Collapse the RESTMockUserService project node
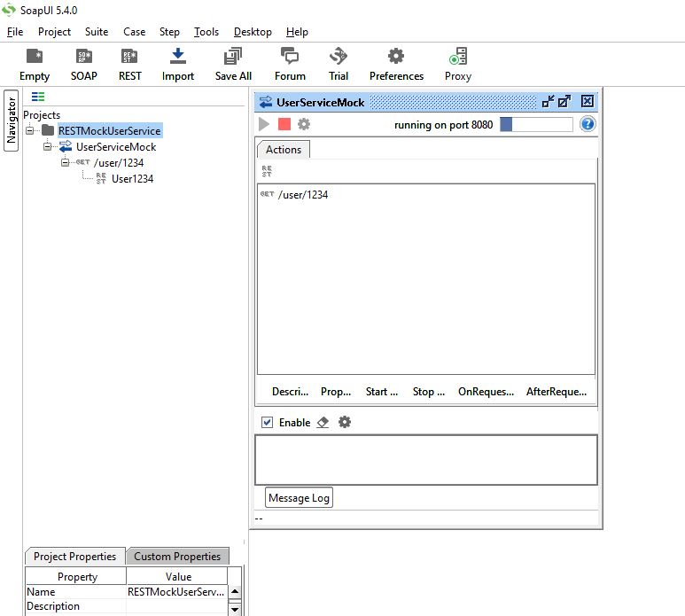This screenshot has width=685, height=616. click(x=30, y=130)
